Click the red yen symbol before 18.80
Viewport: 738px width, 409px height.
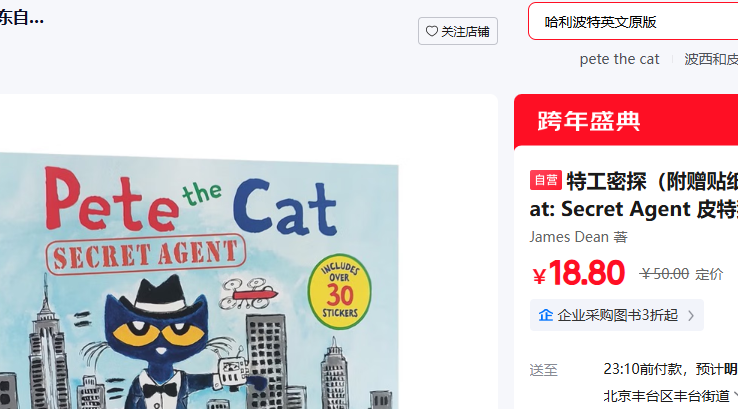[539, 276]
